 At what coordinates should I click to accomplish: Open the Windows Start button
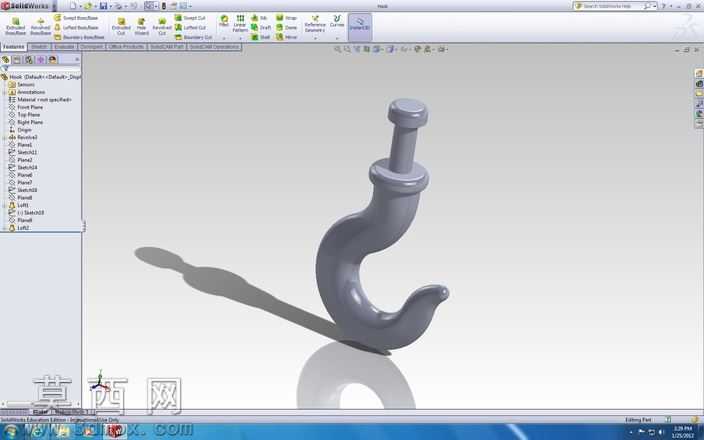point(11,432)
